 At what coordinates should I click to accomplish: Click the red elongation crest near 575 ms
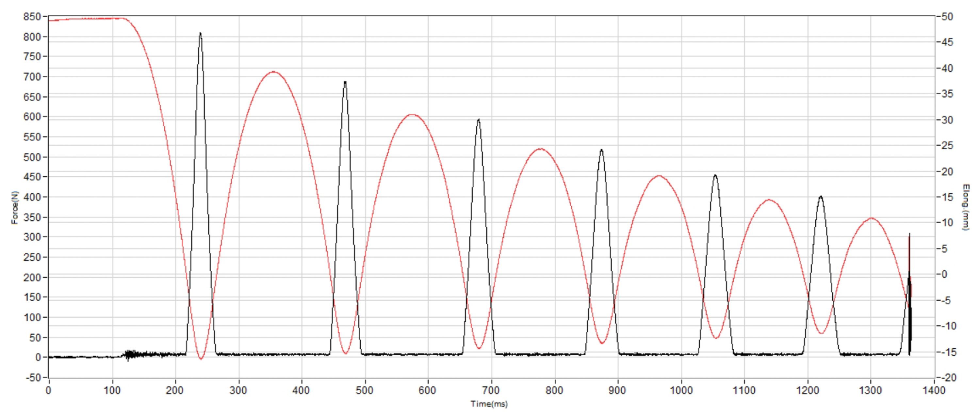click(412, 115)
